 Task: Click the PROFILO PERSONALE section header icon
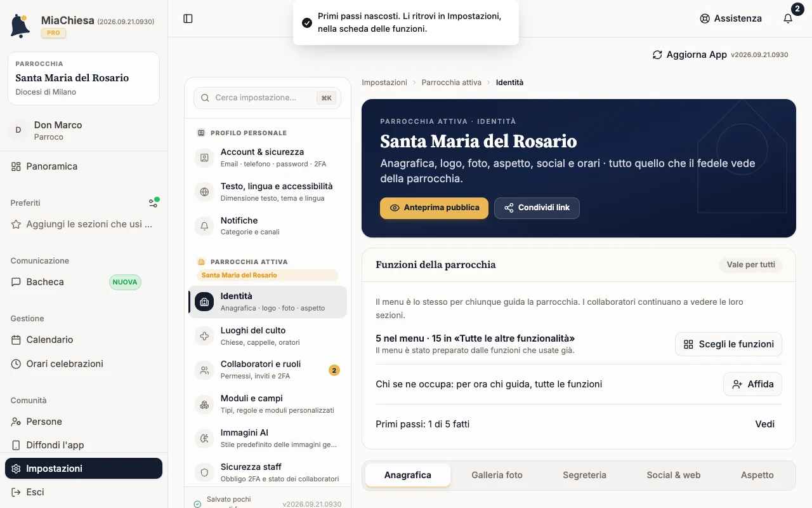tap(201, 133)
